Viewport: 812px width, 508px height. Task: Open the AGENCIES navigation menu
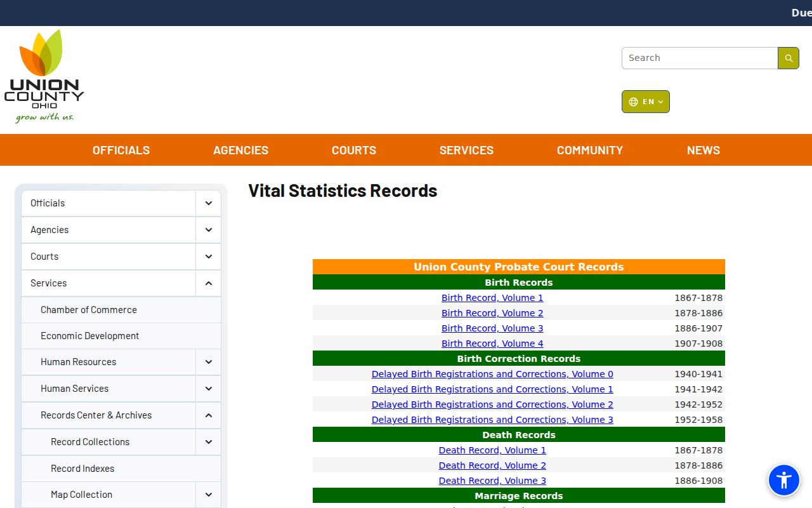[241, 150]
